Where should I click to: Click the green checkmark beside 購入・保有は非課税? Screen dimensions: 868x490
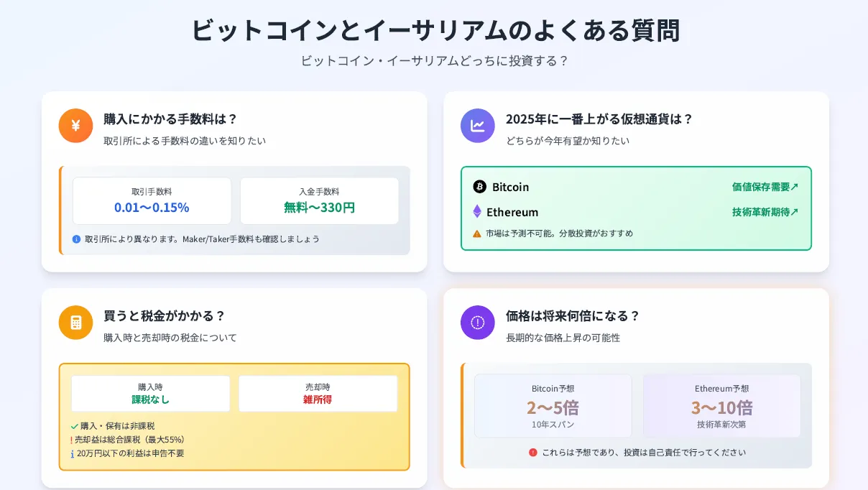click(x=75, y=426)
